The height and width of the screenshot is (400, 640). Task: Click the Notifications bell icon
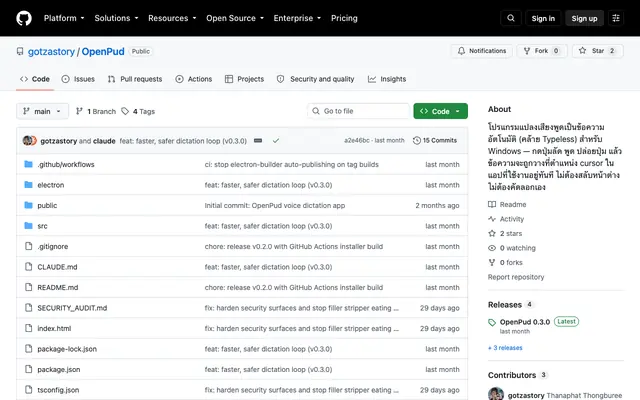[x=461, y=51]
